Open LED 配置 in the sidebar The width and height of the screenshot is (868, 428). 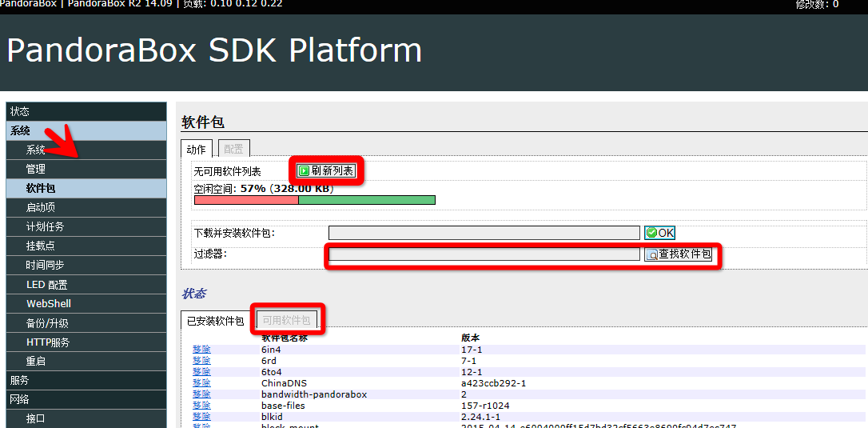[86, 285]
